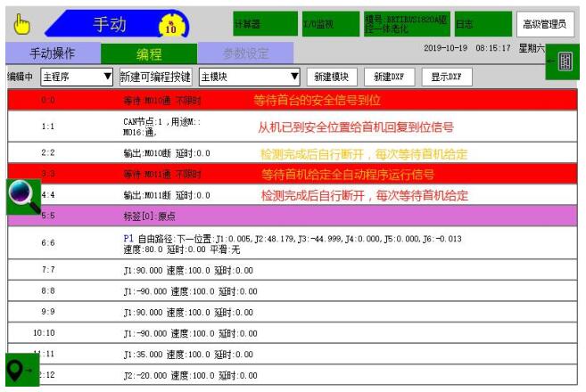Open the green magnifier search icon
Viewport: 586px width, 392px height.
(x=23, y=197)
